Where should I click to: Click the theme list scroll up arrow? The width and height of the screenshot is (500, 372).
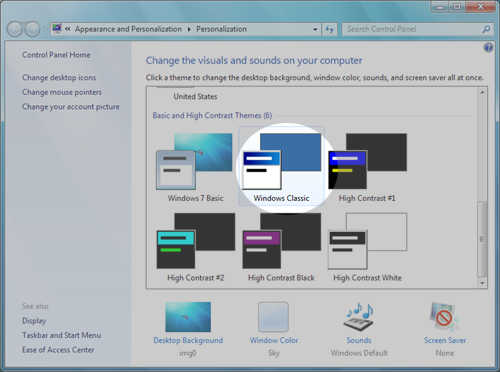pos(482,92)
